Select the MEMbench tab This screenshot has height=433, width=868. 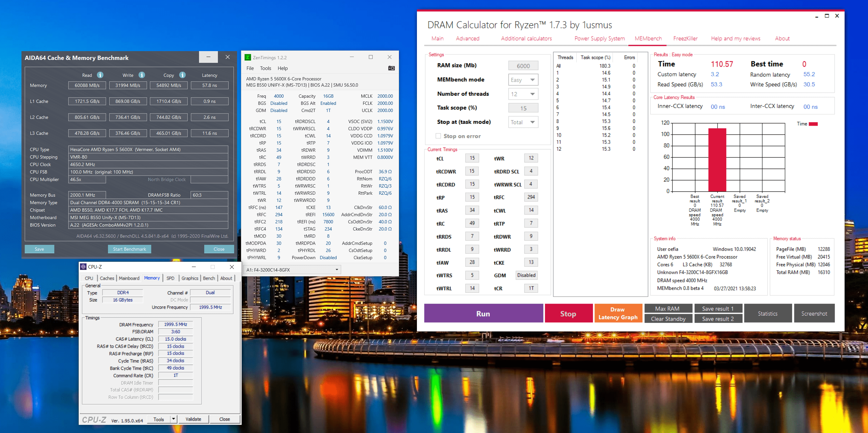[x=648, y=38]
